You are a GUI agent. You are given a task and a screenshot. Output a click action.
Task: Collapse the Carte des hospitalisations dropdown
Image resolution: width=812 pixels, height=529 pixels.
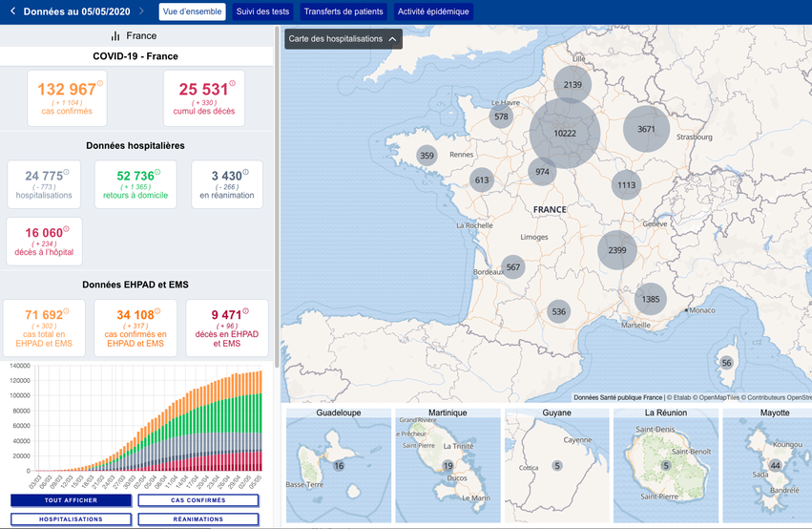[343, 39]
